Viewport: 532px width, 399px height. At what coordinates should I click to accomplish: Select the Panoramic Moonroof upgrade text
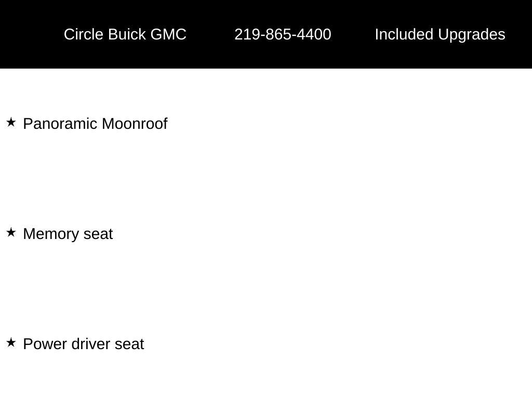pos(95,124)
